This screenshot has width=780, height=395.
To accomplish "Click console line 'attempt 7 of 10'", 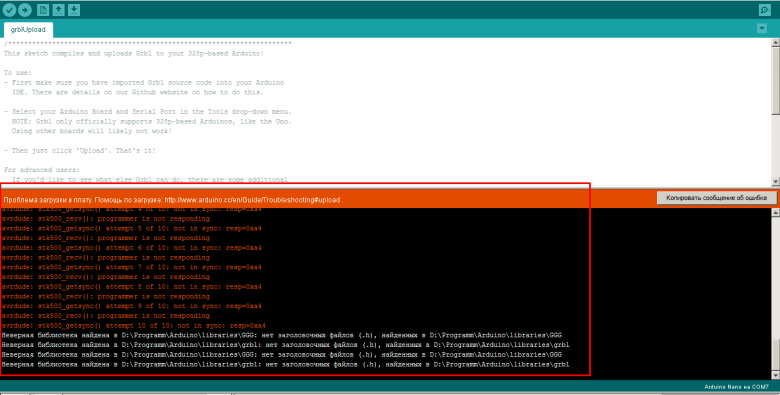I will point(131,267).
